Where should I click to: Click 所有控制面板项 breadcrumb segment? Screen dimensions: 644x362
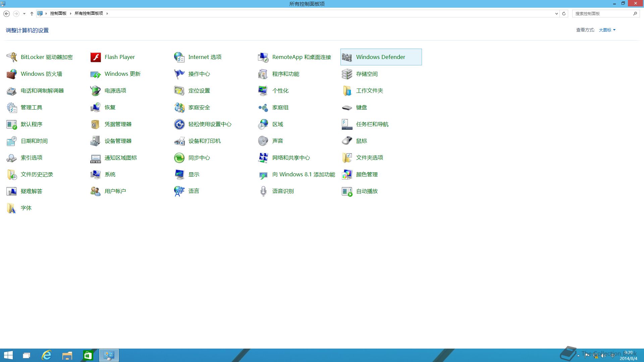pyautogui.click(x=89, y=14)
